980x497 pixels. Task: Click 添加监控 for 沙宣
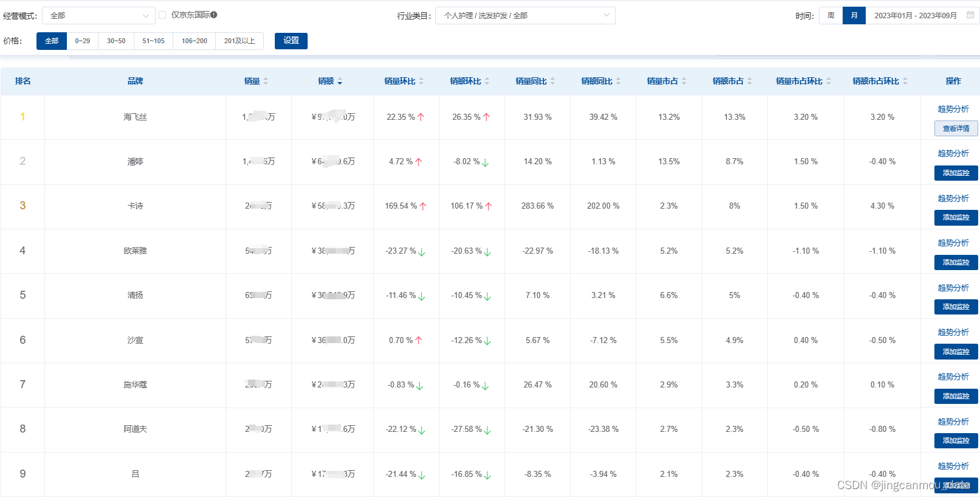pos(956,352)
